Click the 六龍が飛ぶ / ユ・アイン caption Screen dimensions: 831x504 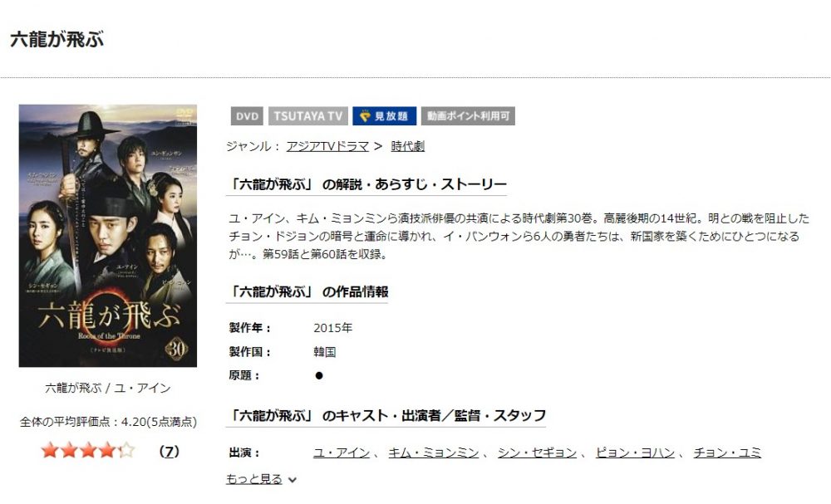point(107,388)
